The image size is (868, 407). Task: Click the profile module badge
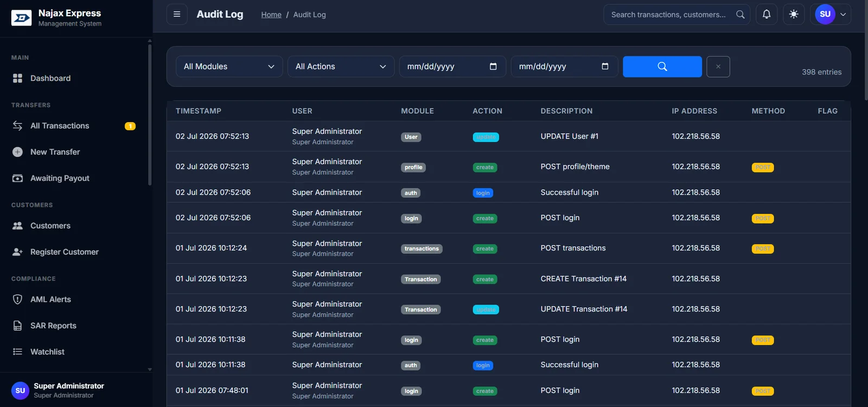point(413,168)
